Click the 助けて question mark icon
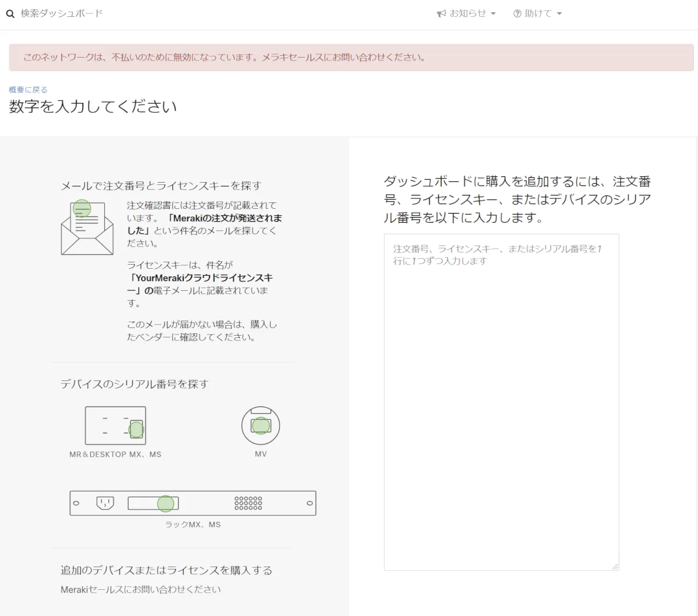This screenshot has height=616, width=698. pos(517,13)
